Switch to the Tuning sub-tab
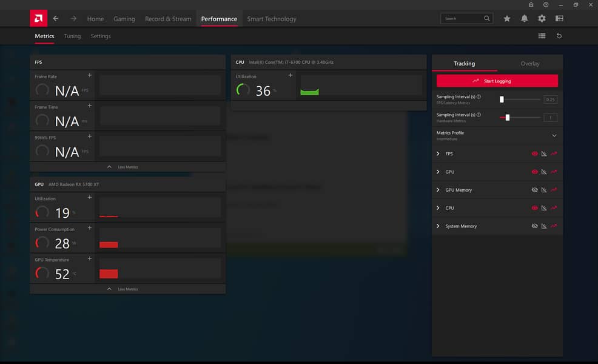Screen dimensions: 598x364 (x=72, y=36)
